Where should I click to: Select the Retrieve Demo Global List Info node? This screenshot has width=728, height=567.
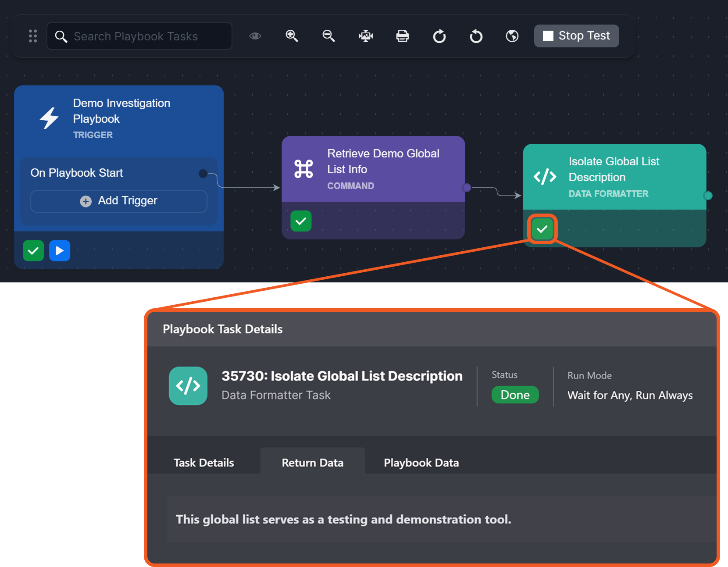[373, 169]
